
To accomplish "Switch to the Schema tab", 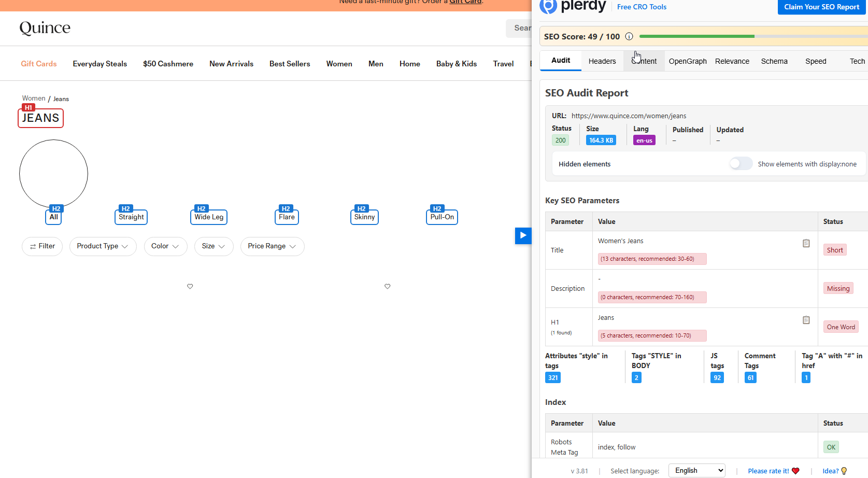I will (x=774, y=61).
